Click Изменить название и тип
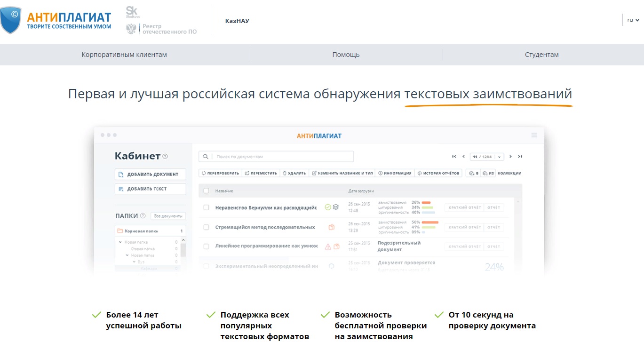644x342 pixels. point(342,173)
